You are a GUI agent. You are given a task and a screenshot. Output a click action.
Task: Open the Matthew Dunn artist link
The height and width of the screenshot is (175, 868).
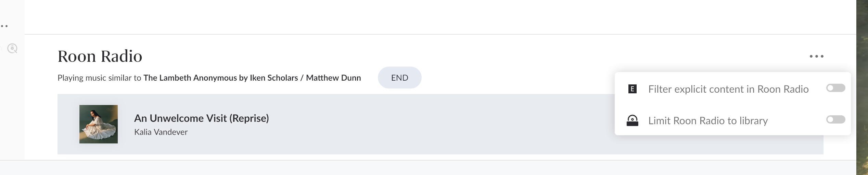point(333,78)
